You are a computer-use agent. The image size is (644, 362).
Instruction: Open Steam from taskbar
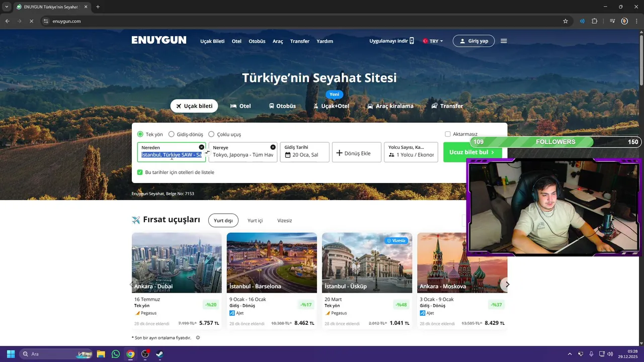pyautogui.click(x=159, y=354)
